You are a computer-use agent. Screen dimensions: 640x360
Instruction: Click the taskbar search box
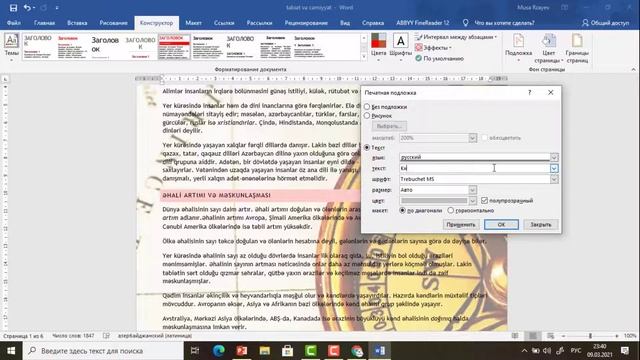pos(103,351)
